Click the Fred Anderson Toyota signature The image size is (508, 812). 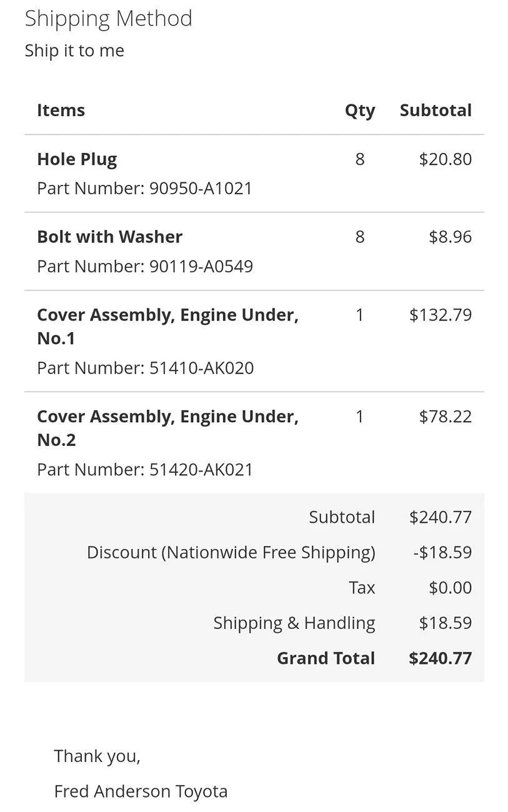click(x=141, y=791)
